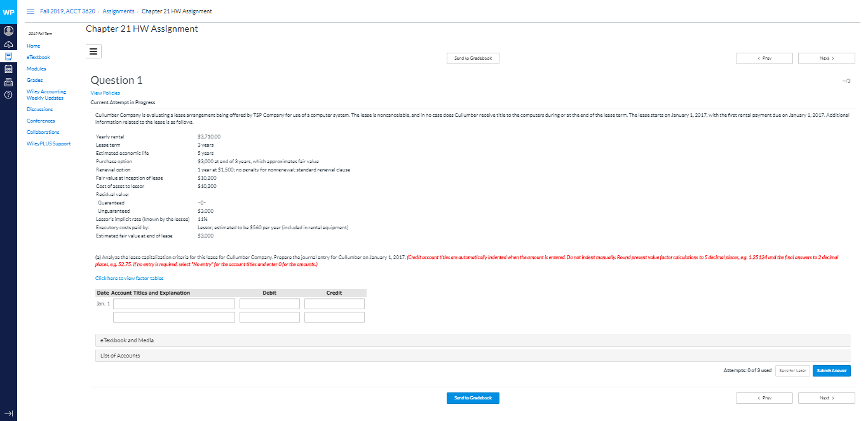Click Chapter 21 HW Assignment heading

pyautogui.click(x=142, y=29)
